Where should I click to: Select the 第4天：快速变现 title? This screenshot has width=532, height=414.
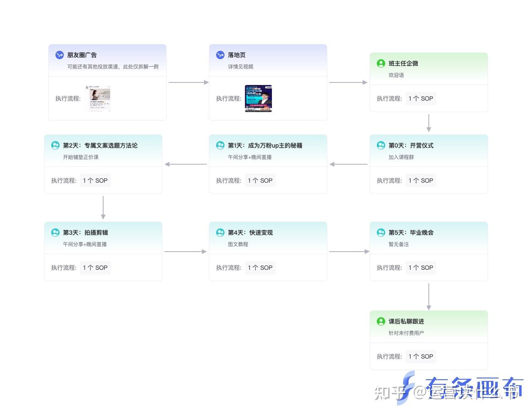[250, 233]
